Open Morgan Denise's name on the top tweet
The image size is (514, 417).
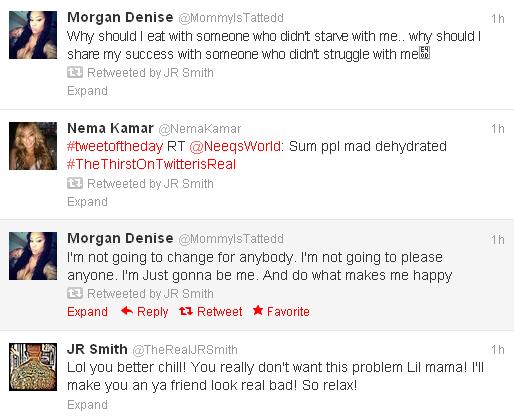point(120,17)
